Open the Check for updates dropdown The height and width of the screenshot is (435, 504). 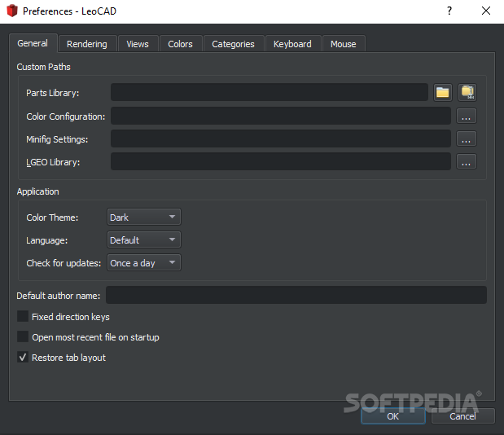[143, 262]
